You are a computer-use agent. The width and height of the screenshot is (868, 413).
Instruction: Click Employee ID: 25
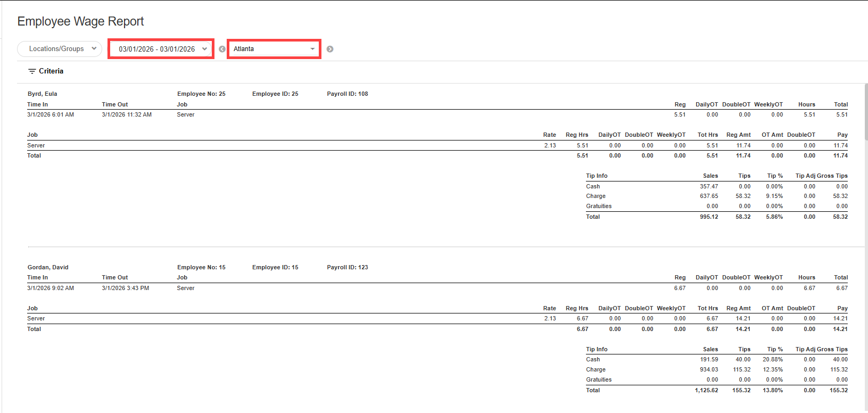point(275,94)
